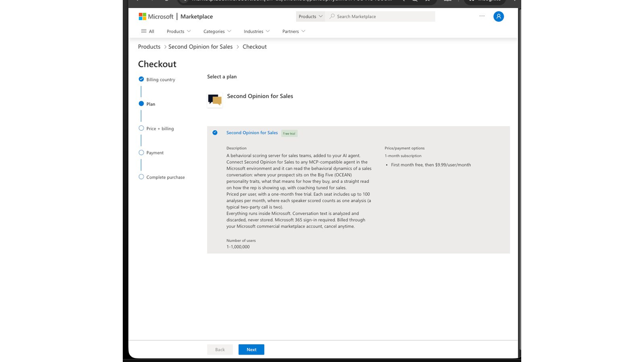
Task: Click the 'Number of users' label
Action: (241, 241)
